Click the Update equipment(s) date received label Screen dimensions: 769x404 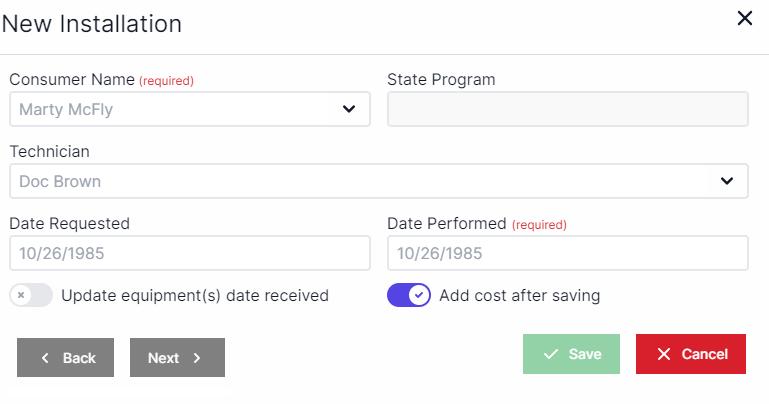click(195, 295)
